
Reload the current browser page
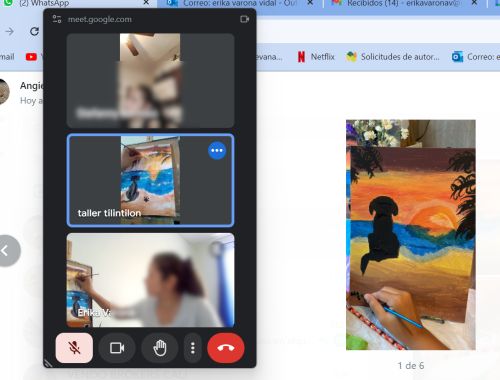point(34,32)
